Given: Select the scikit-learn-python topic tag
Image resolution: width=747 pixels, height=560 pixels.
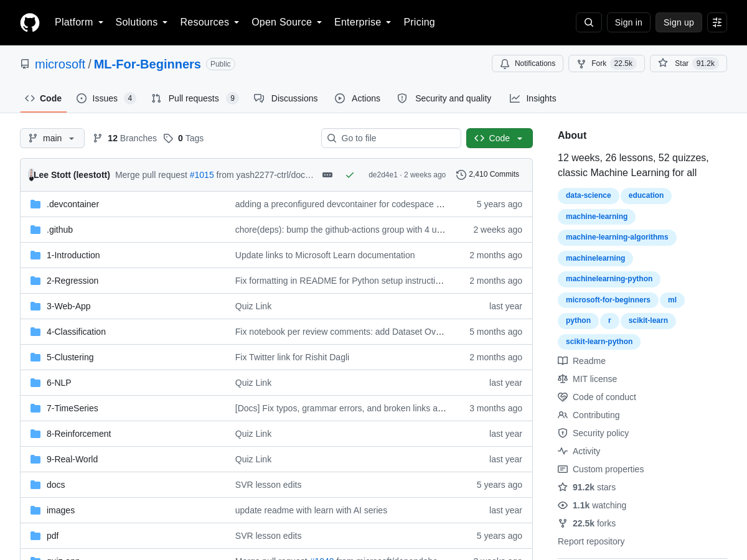Looking at the screenshot, I should tap(599, 342).
